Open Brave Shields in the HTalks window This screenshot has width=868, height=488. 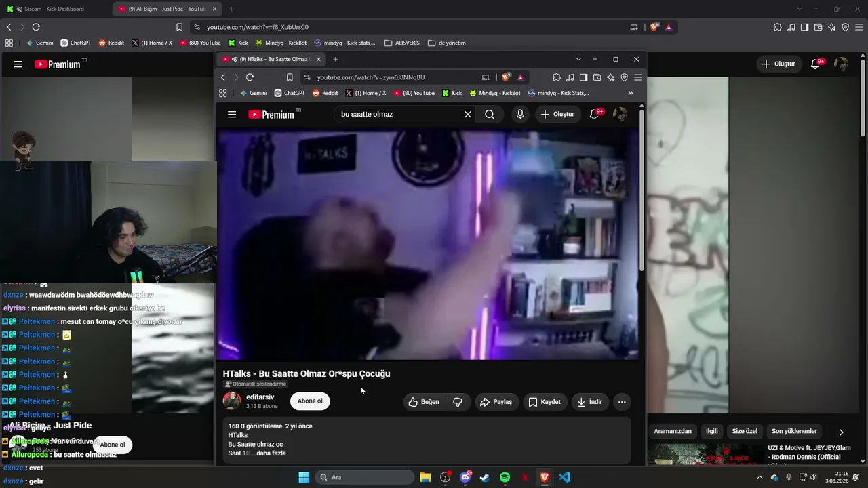[x=506, y=77]
